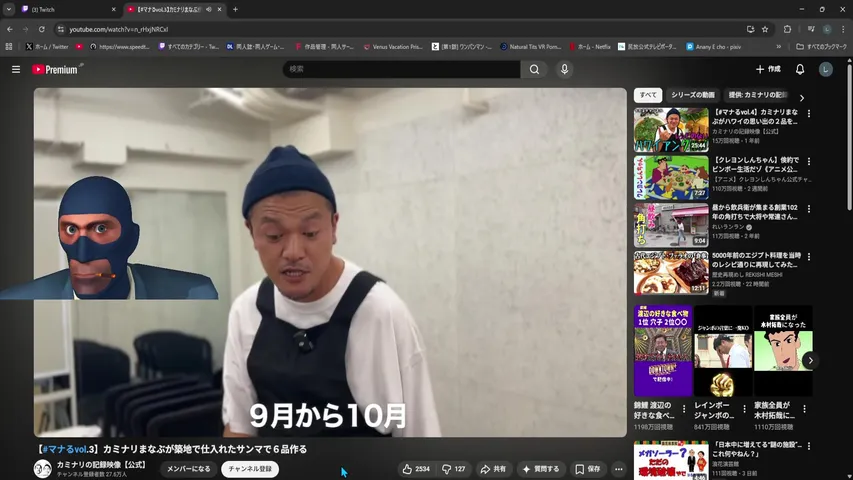The height and width of the screenshot is (480, 853).
Task: Go back in browser history
Action: [10, 29]
